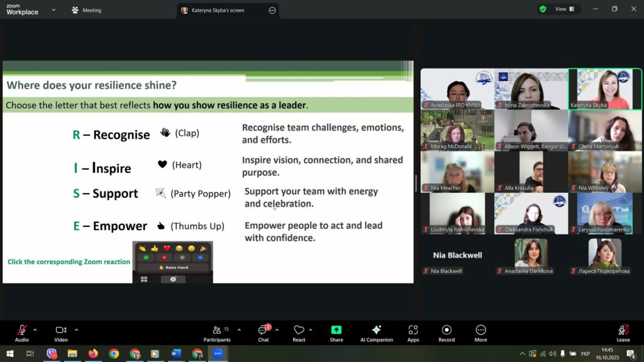Open the View layout button
This screenshot has height=362, width=644.
(x=564, y=9)
